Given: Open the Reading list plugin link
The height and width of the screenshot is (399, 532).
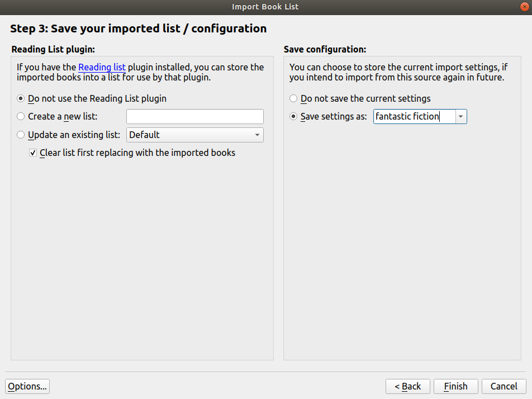Looking at the screenshot, I should (102, 67).
